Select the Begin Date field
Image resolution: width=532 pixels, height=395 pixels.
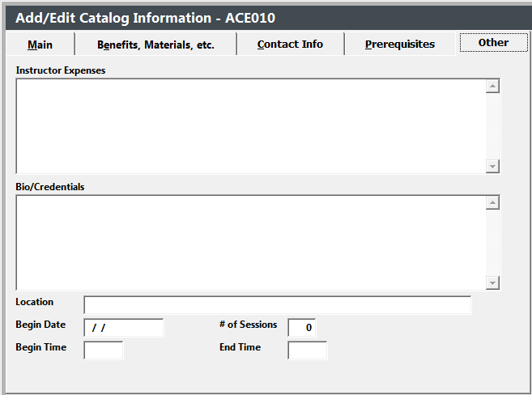pos(124,328)
